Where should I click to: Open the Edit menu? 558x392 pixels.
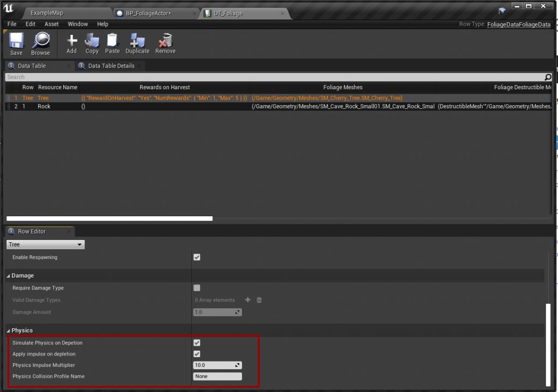31,24
